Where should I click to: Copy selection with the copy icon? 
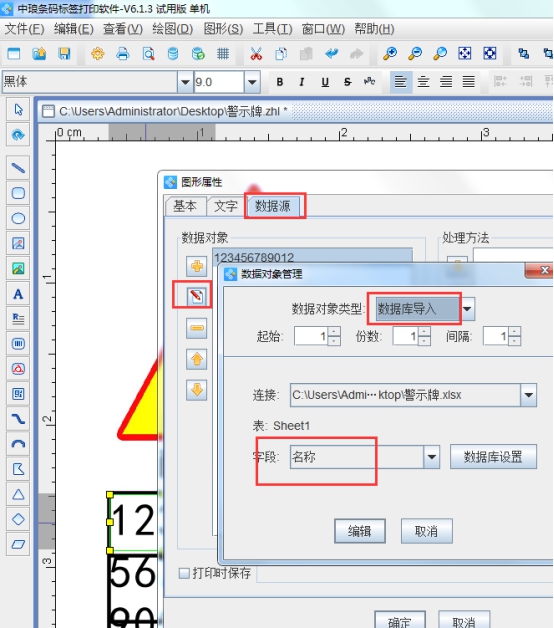(281, 53)
